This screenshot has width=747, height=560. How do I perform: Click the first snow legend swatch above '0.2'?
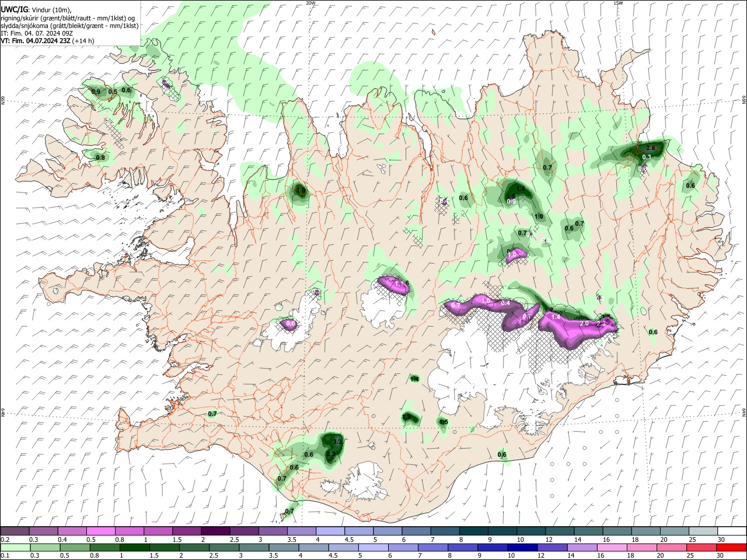pyautogui.click(x=15, y=531)
